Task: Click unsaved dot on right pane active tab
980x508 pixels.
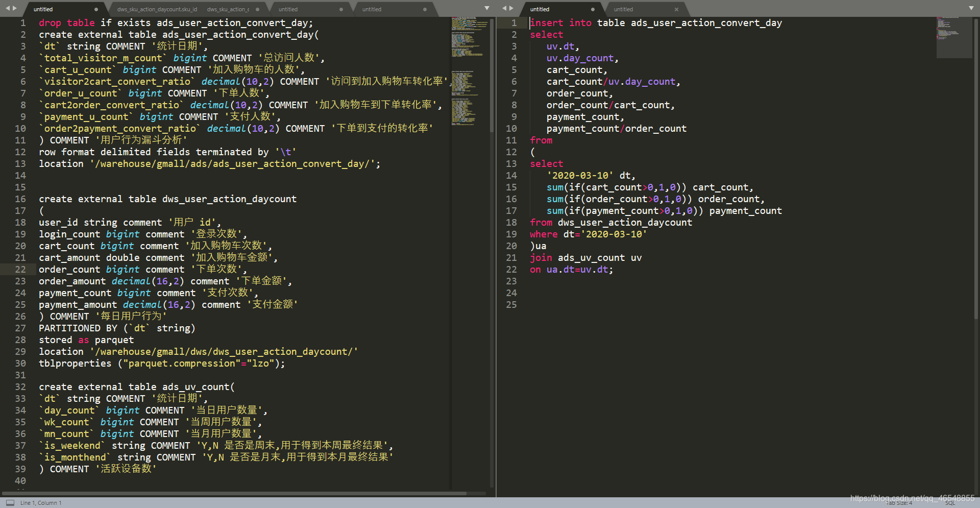Action: point(593,9)
